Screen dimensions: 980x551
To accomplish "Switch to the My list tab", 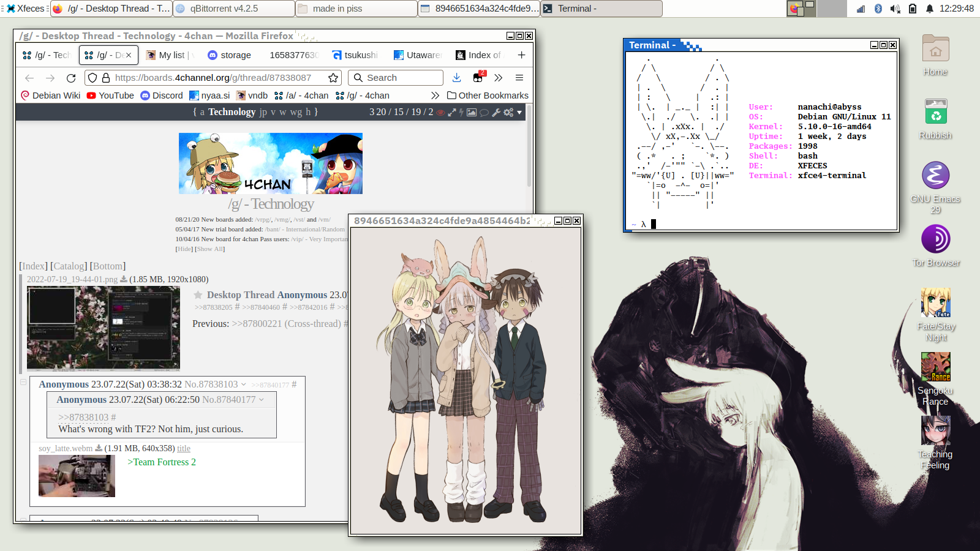I will pos(170,55).
